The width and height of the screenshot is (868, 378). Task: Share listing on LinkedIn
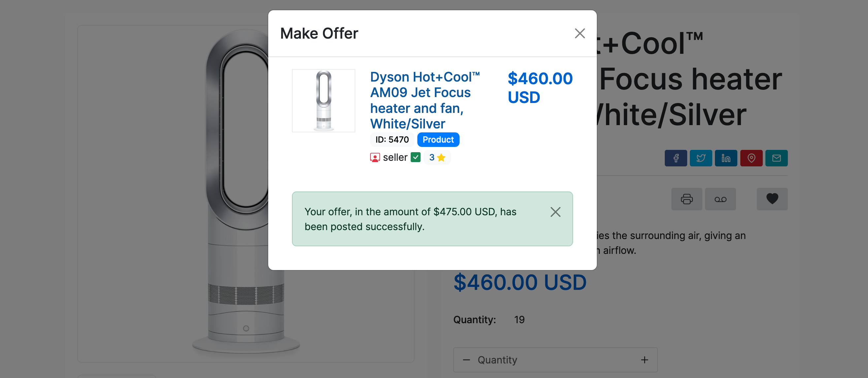click(x=726, y=158)
